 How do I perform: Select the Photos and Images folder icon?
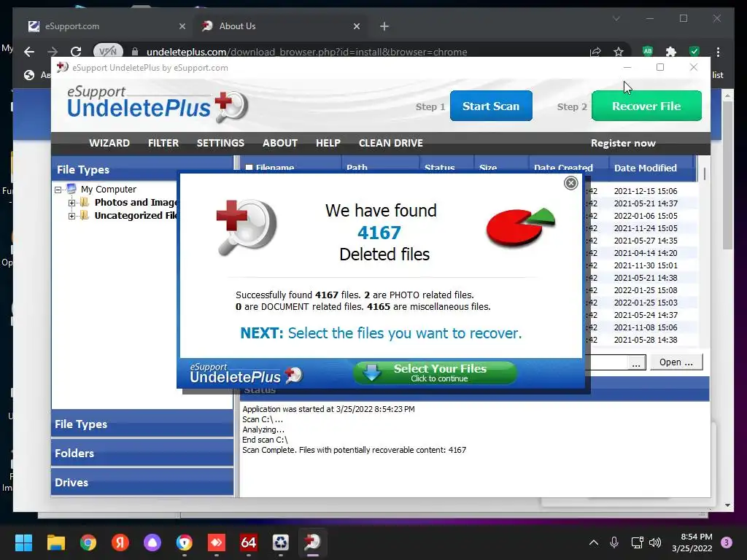tap(85, 203)
